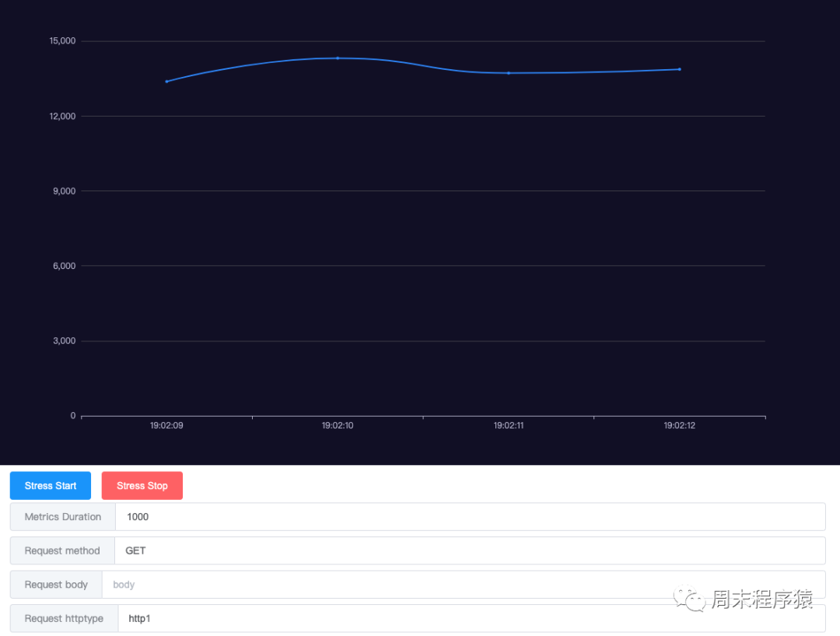This screenshot has width=840, height=636.
Task: Click the 15,000 y-axis label
Action: tap(62, 40)
